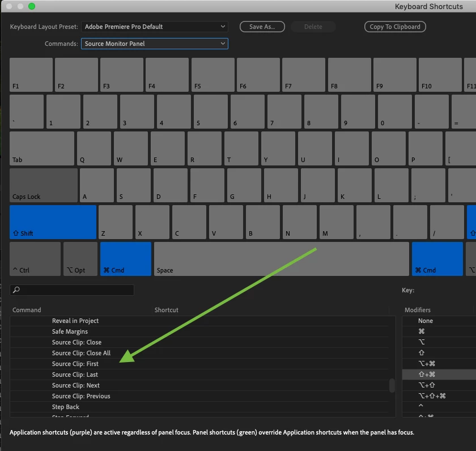Toggle the right Cmd modifier key
This screenshot has height=451, width=476.
(x=437, y=259)
